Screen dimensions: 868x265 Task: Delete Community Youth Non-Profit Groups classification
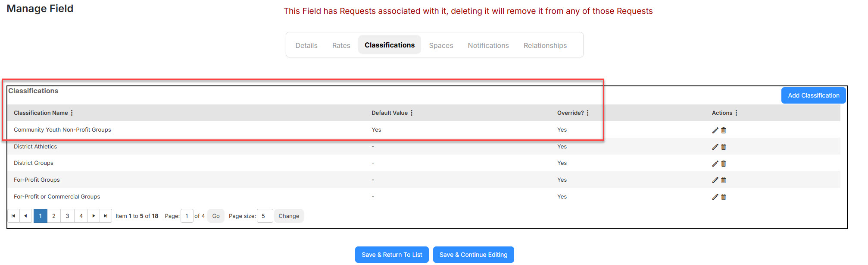click(724, 130)
